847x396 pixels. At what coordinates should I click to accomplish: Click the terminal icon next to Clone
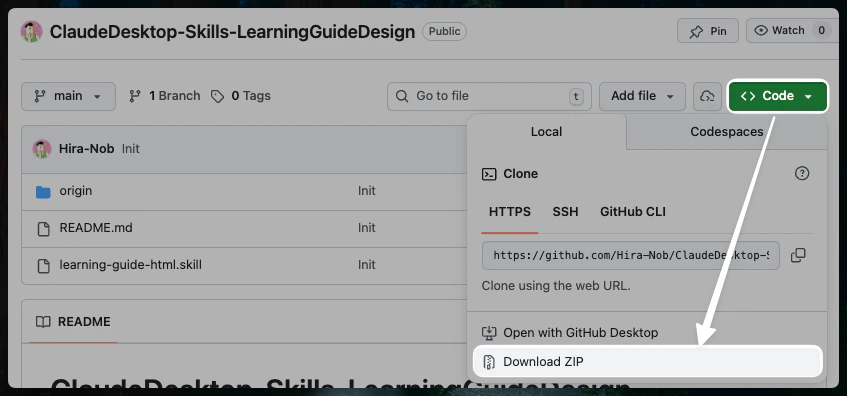pyautogui.click(x=489, y=174)
